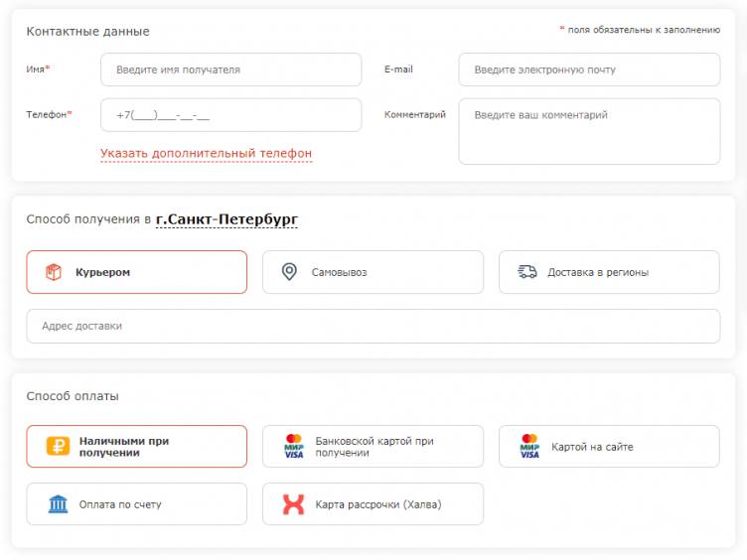Screen dimensions: 747x560
Task: Click the Адрес доставки address field
Action: (x=373, y=326)
